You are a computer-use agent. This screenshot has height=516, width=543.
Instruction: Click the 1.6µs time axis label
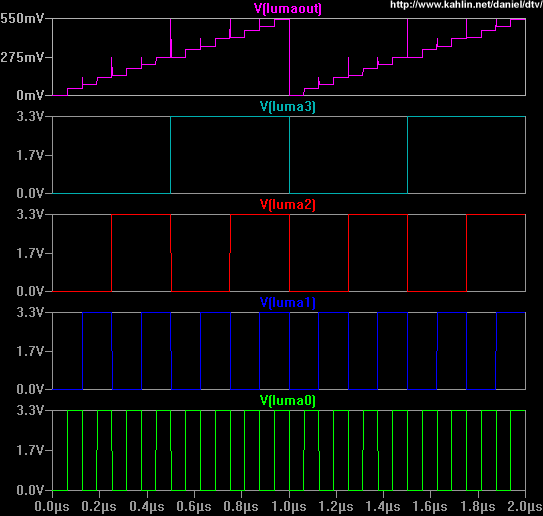coord(430,507)
